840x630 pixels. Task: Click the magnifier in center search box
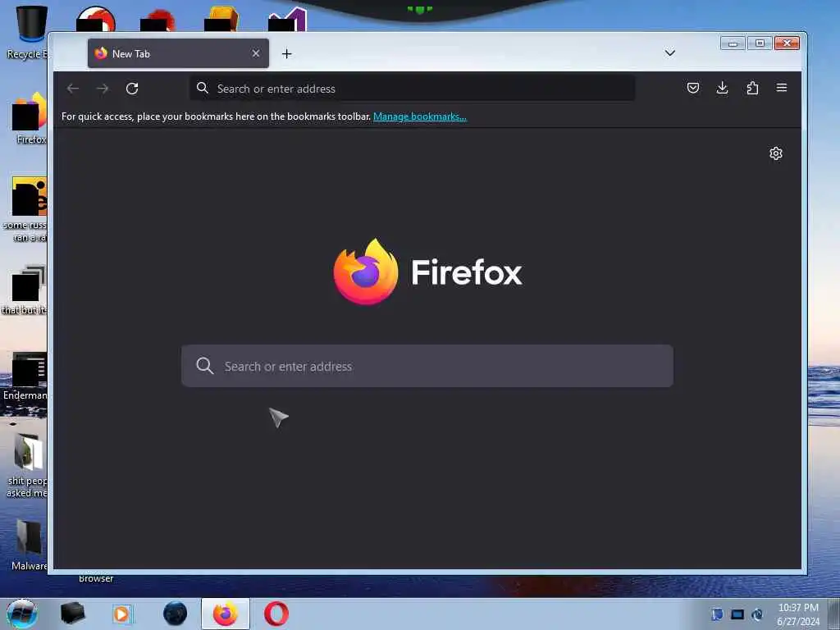204,366
